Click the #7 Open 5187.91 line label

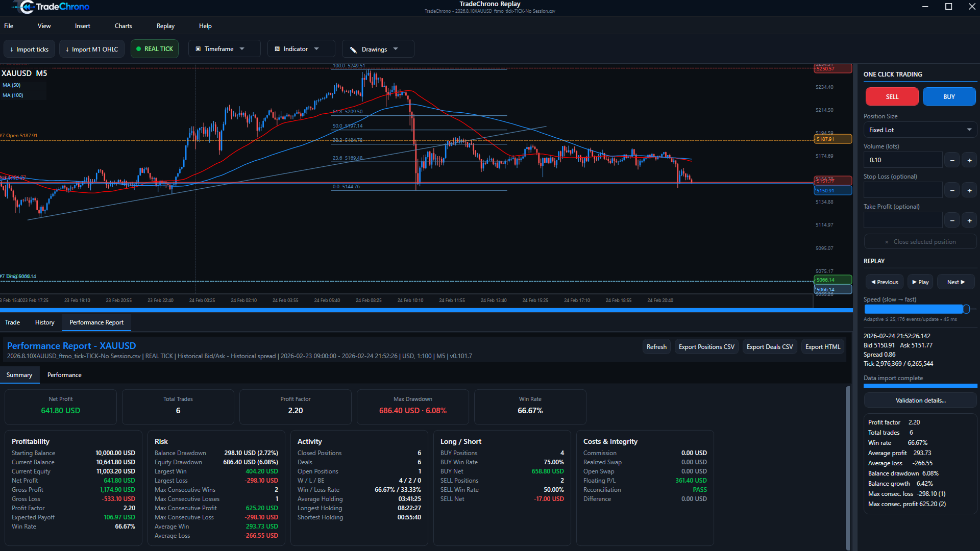(19, 136)
